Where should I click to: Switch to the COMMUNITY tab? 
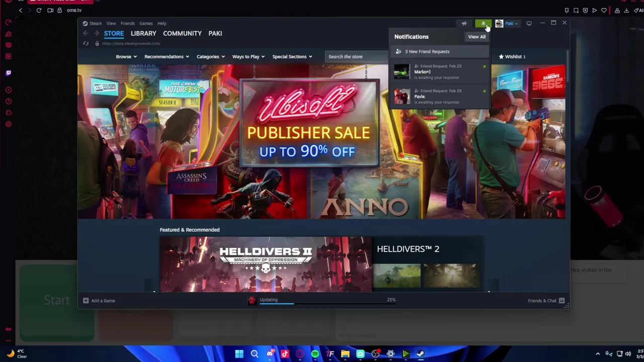pos(182,33)
